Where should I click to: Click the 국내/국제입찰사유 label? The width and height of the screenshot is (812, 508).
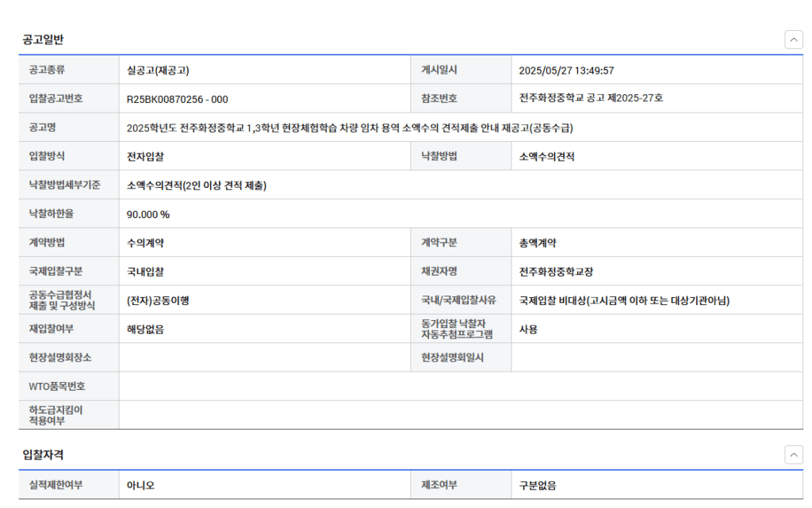click(x=459, y=300)
